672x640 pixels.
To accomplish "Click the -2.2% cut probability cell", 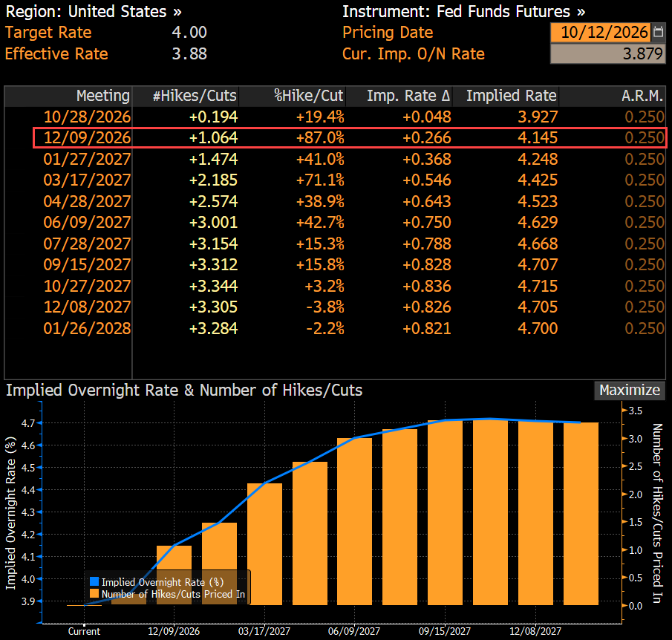I will [x=325, y=328].
